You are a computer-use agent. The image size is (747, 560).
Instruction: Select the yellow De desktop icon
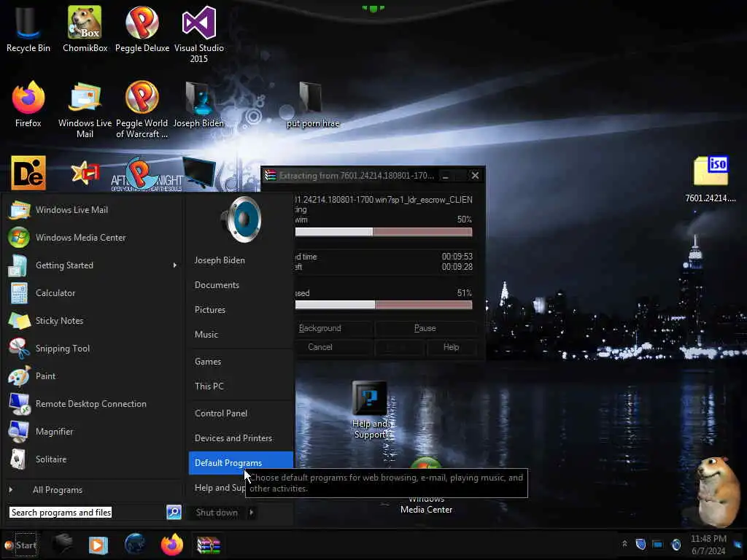[28, 173]
